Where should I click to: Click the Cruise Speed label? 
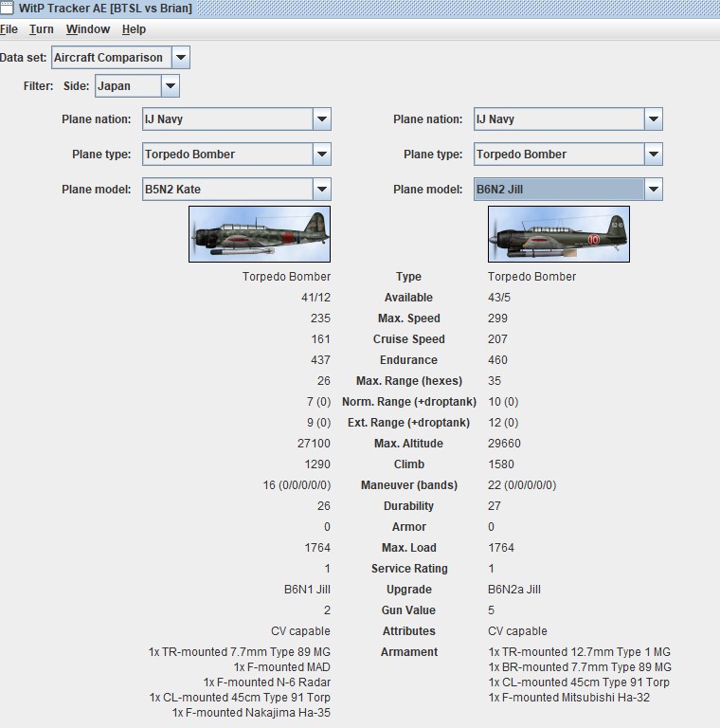[408, 339]
